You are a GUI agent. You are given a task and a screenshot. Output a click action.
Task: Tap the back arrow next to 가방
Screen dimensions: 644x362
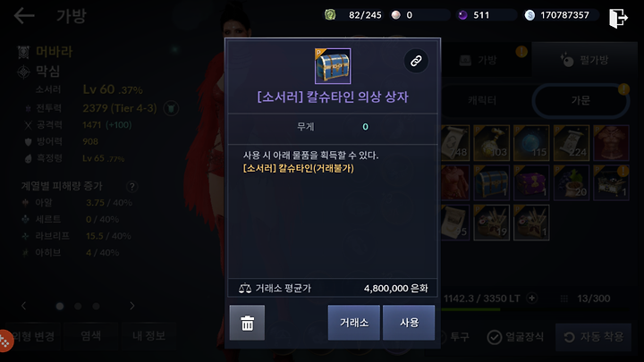tap(24, 16)
